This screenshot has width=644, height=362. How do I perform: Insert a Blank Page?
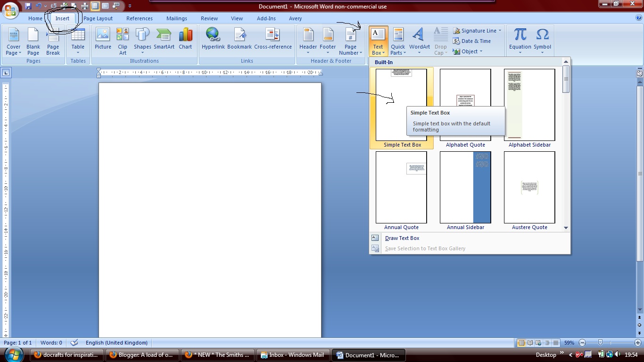[x=33, y=41]
